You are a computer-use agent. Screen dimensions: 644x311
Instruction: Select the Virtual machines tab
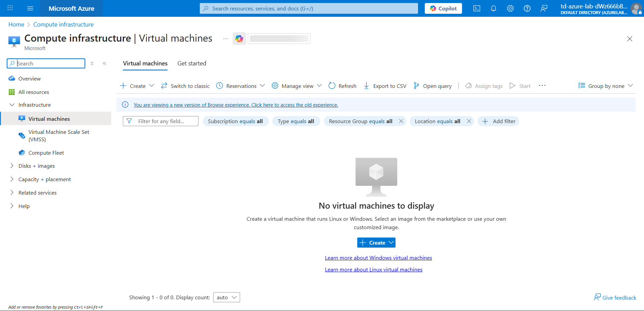coord(145,63)
